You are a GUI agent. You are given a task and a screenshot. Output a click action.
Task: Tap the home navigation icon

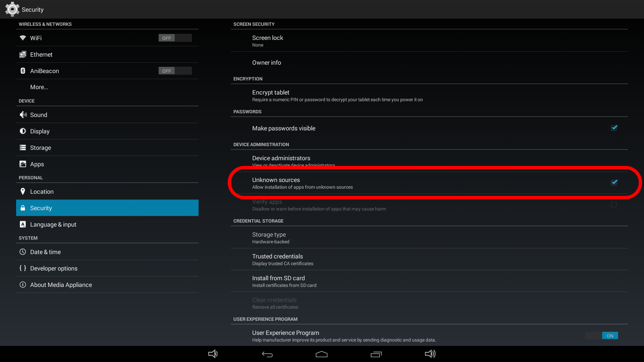tap(322, 354)
